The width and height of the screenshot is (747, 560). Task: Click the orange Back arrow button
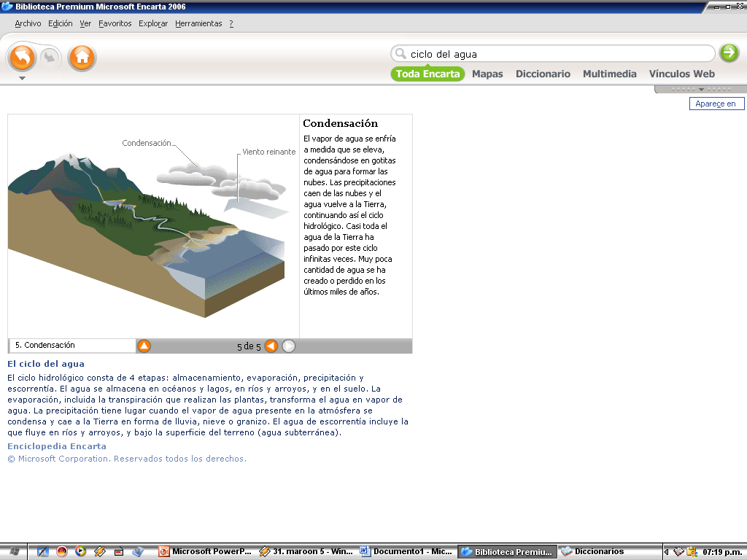pyautogui.click(x=22, y=57)
